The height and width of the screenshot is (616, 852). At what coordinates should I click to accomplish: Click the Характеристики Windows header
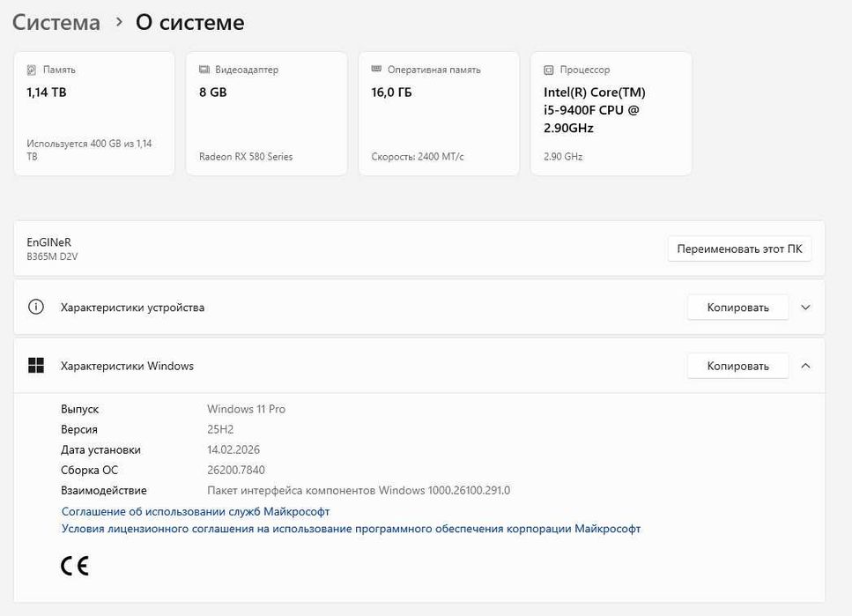(419, 366)
